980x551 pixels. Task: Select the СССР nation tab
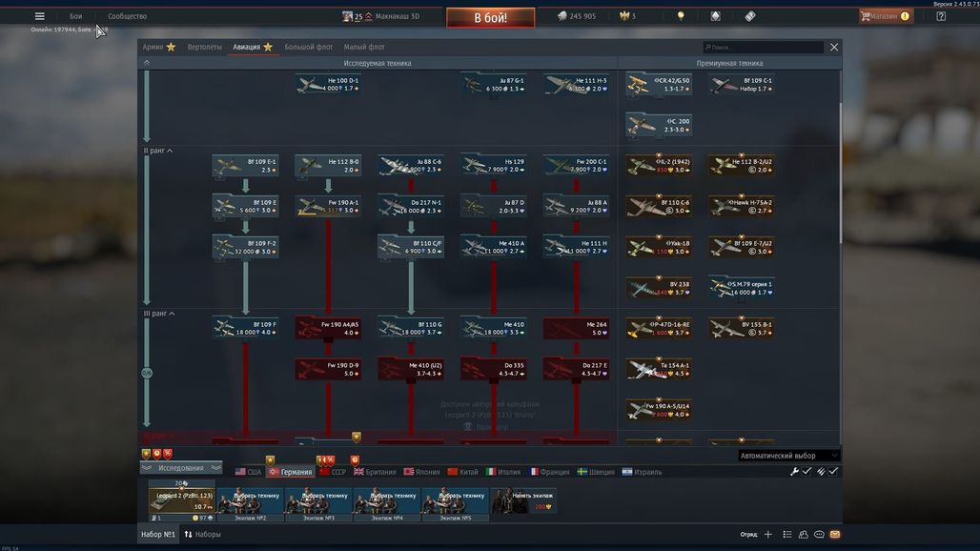[x=333, y=472]
